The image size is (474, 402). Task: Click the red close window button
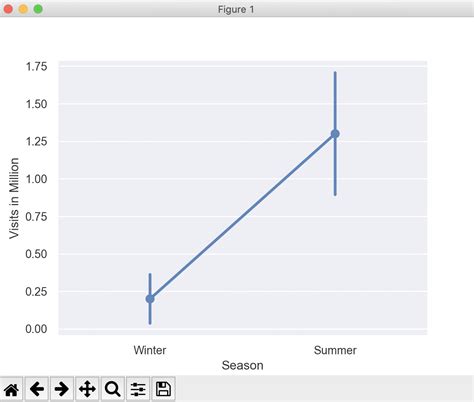[x=8, y=9]
